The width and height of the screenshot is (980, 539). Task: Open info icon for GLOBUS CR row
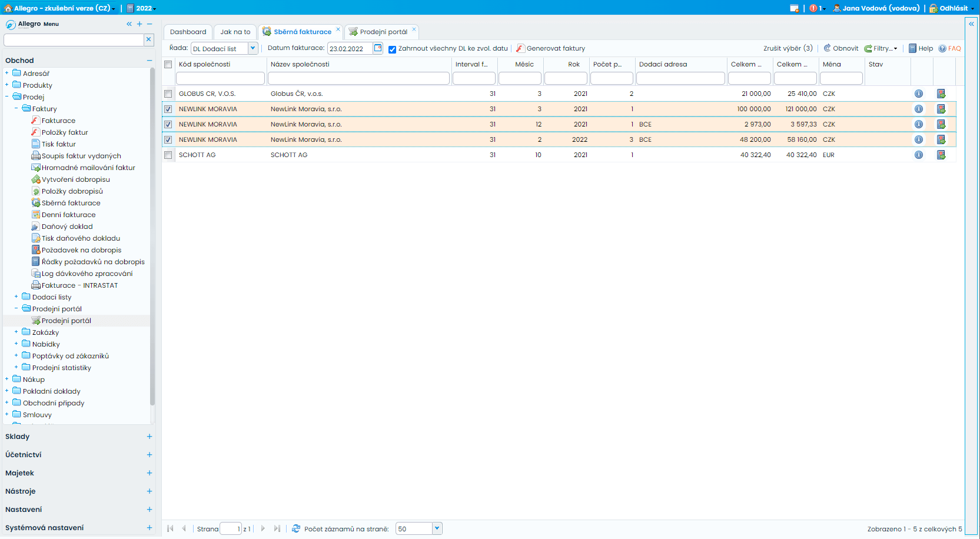pyautogui.click(x=919, y=94)
